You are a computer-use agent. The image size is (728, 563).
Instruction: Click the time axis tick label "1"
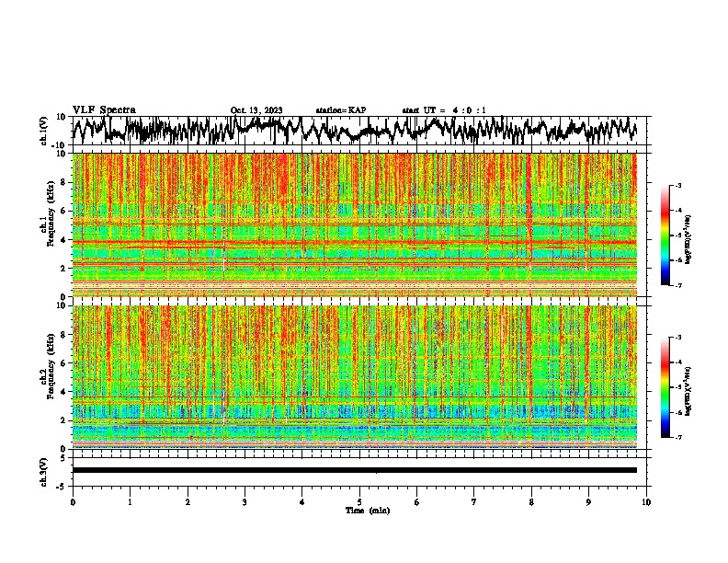pos(130,502)
